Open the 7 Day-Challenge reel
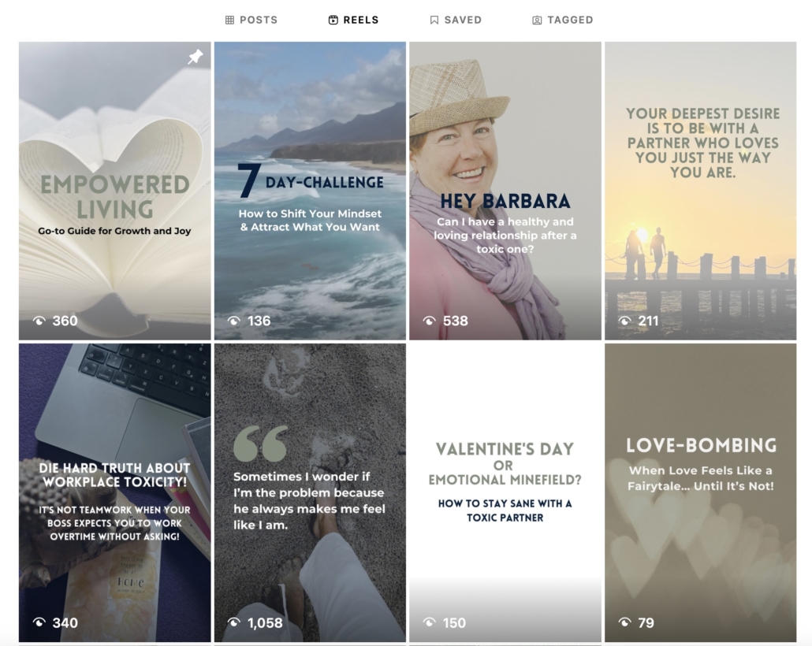Screen dimensions: 812x646 (310, 191)
